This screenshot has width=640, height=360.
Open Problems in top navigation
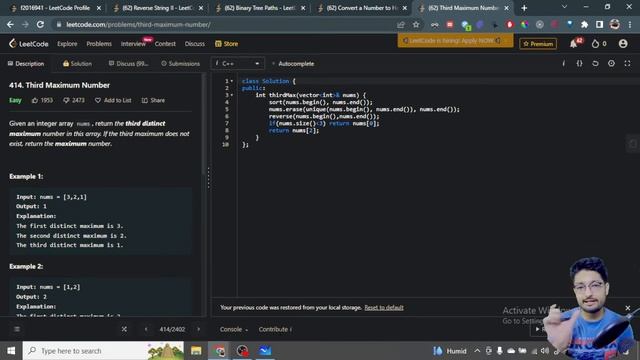(99, 44)
